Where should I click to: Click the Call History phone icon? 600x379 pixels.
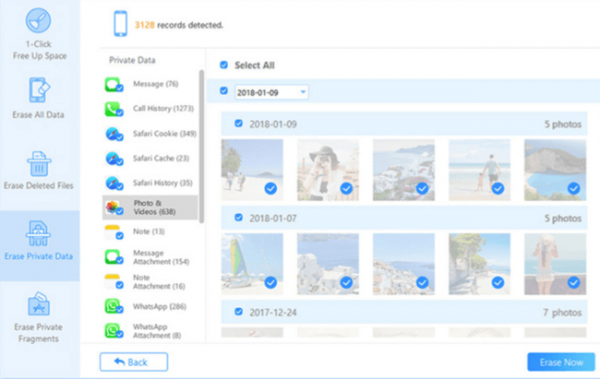pos(114,109)
